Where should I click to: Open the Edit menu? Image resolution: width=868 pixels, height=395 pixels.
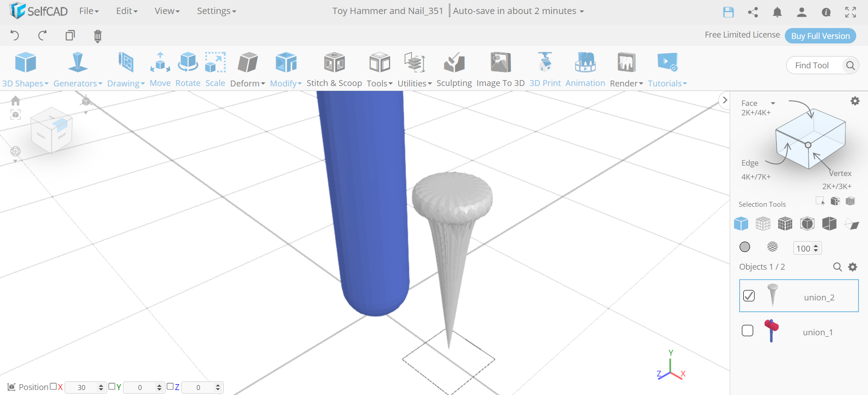[127, 11]
